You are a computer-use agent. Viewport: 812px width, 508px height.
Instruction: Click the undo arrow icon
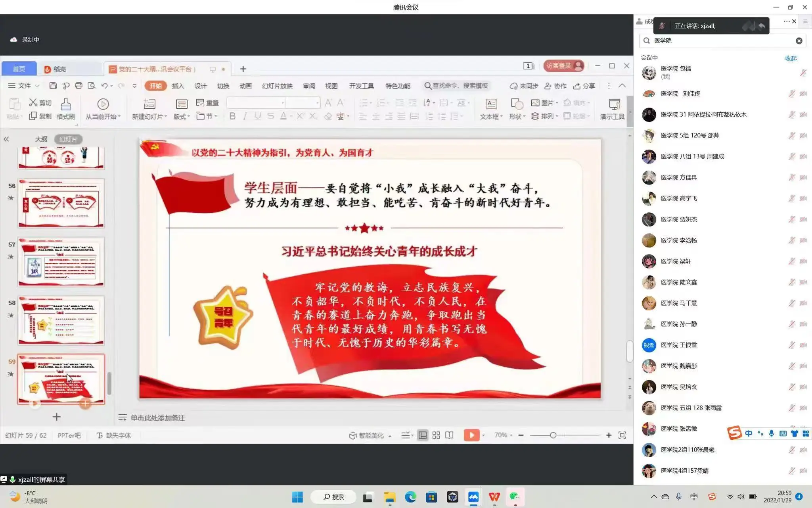pyautogui.click(x=104, y=86)
